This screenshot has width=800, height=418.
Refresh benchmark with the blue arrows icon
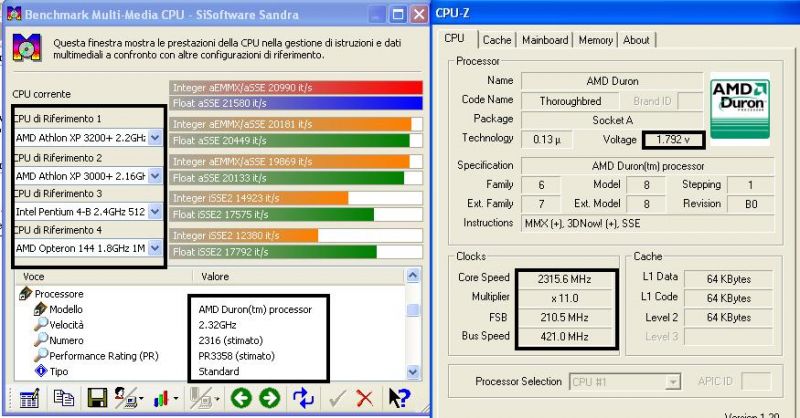303,398
